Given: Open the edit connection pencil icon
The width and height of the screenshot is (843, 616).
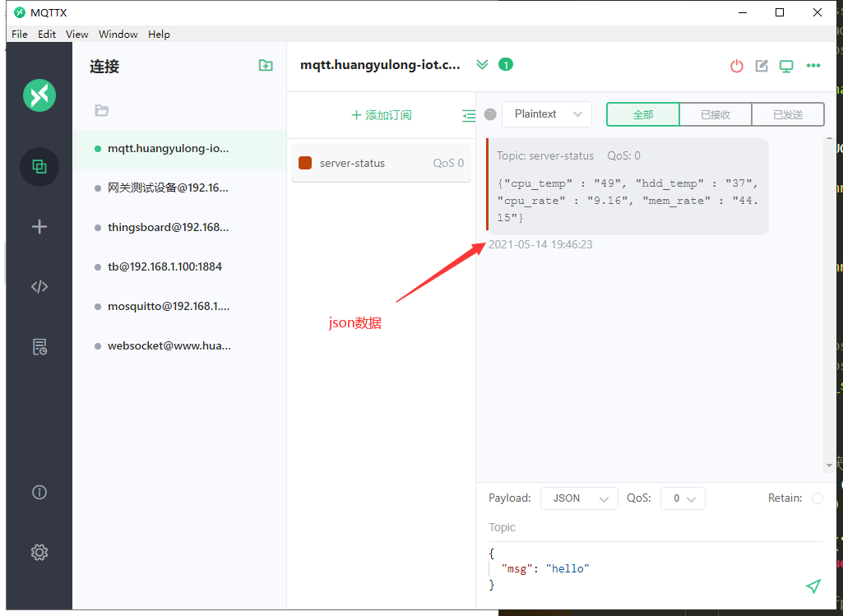Looking at the screenshot, I should (762, 66).
